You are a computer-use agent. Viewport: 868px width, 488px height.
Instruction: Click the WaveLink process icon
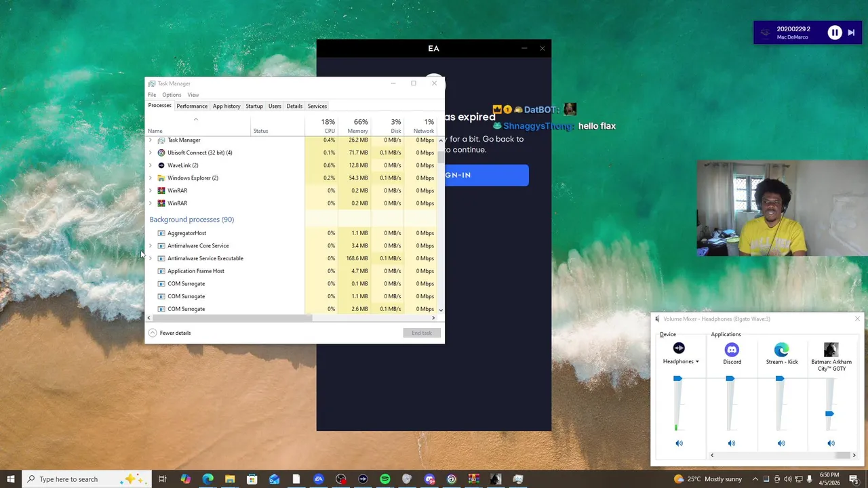click(x=161, y=165)
